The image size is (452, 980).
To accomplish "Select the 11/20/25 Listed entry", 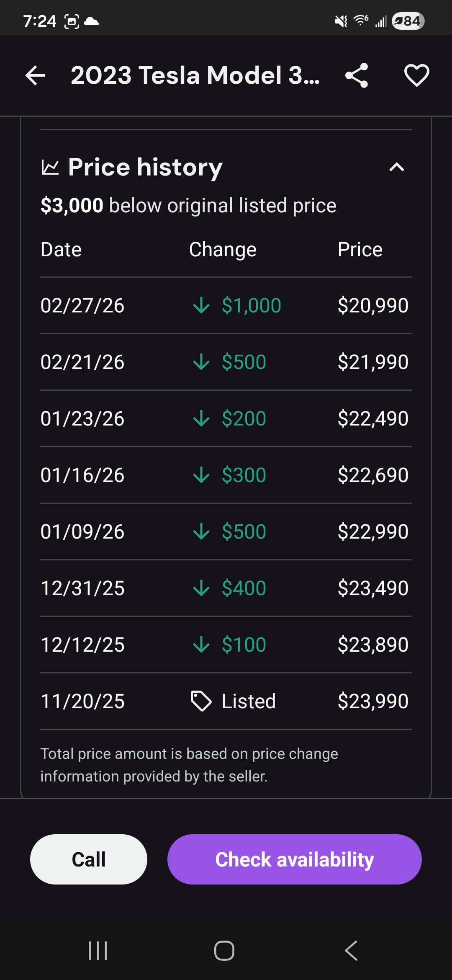I will [x=226, y=701].
